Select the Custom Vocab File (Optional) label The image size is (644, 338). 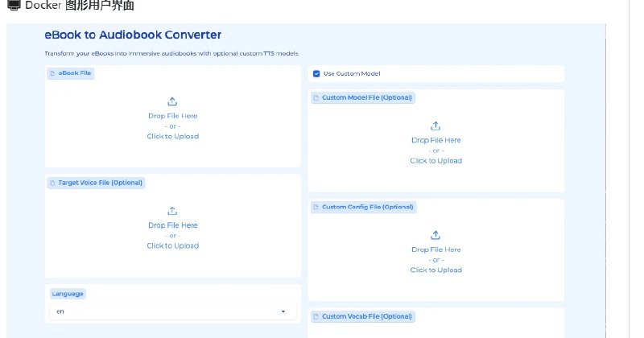pos(367,316)
